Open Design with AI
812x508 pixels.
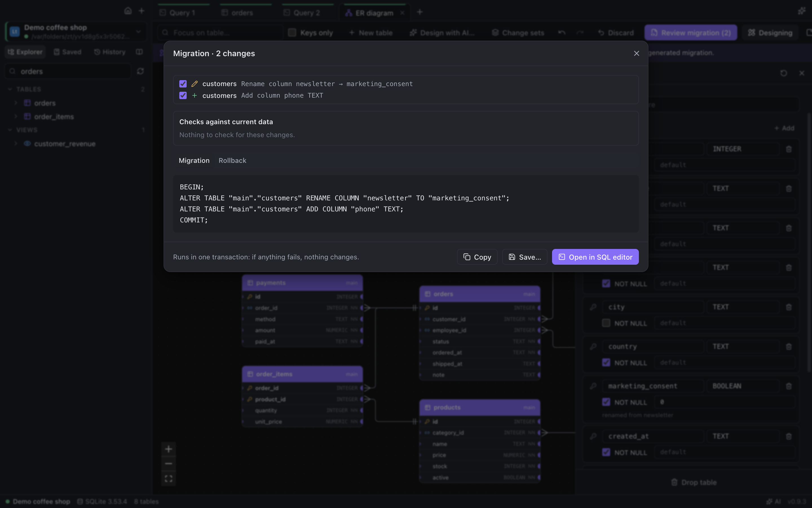coord(442,32)
